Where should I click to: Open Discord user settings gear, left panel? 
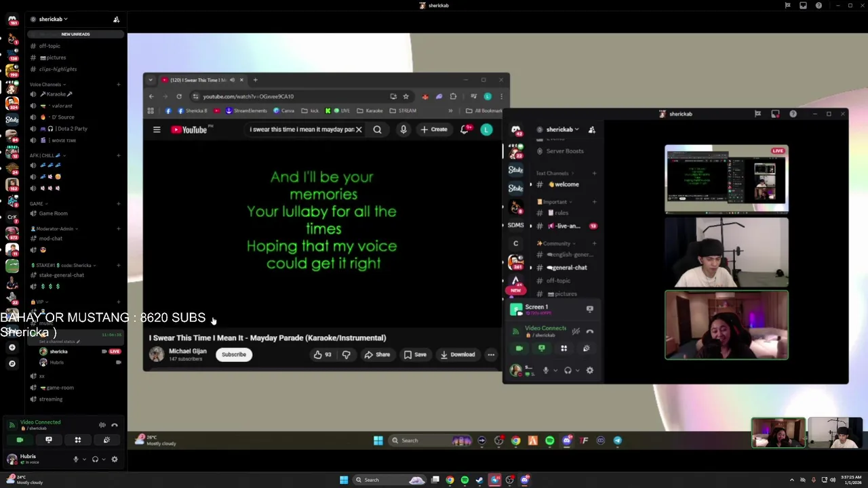coord(115,459)
